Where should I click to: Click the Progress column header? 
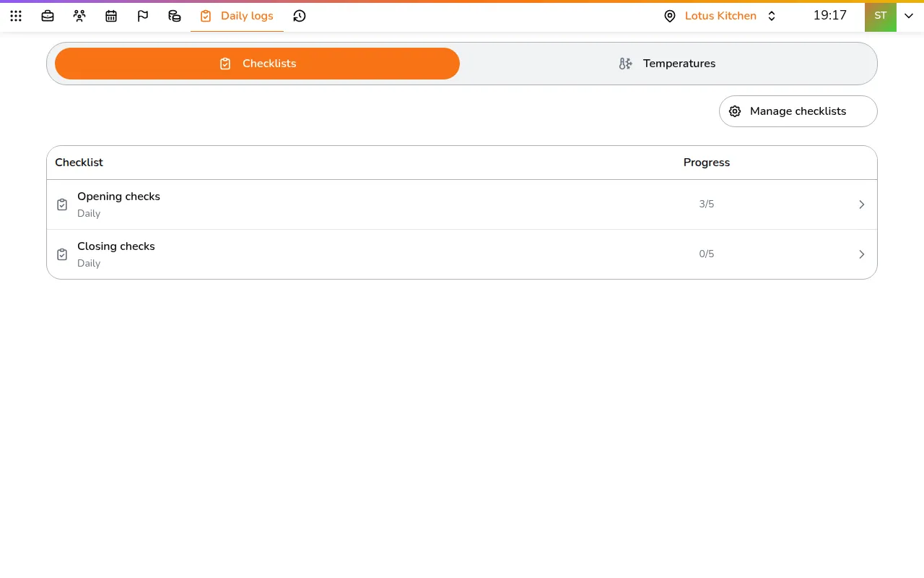click(x=707, y=163)
